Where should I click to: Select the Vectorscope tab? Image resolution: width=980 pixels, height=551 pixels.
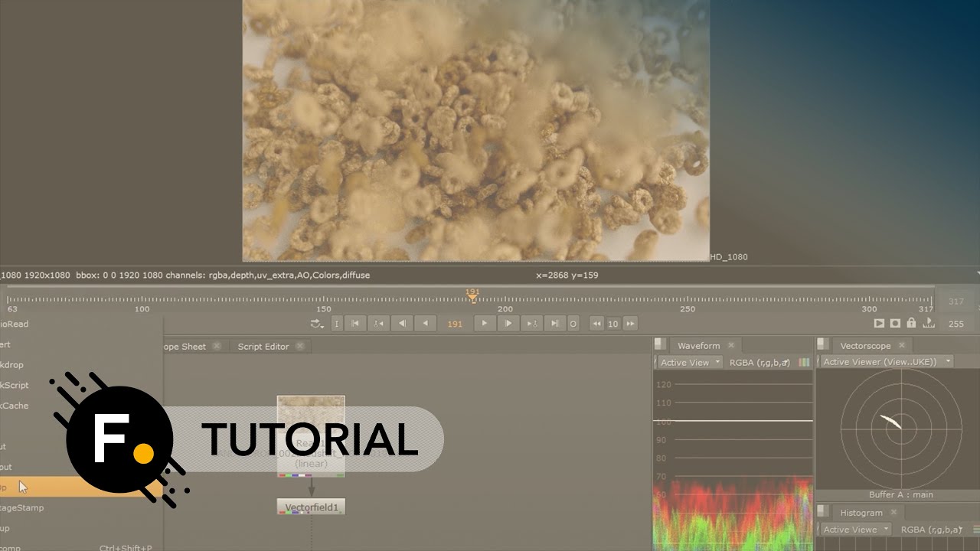pos(865,346)
